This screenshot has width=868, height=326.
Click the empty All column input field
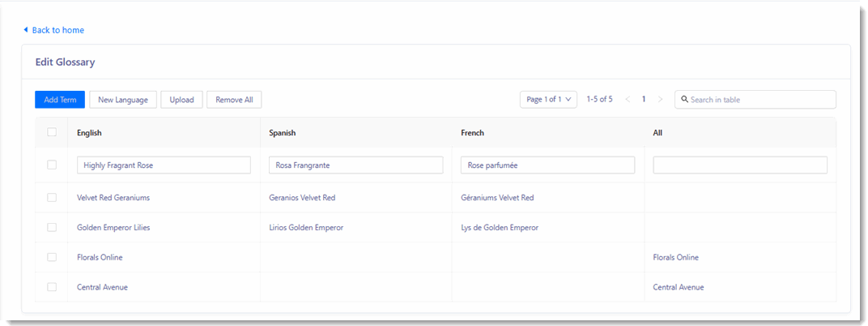(740, 165)
